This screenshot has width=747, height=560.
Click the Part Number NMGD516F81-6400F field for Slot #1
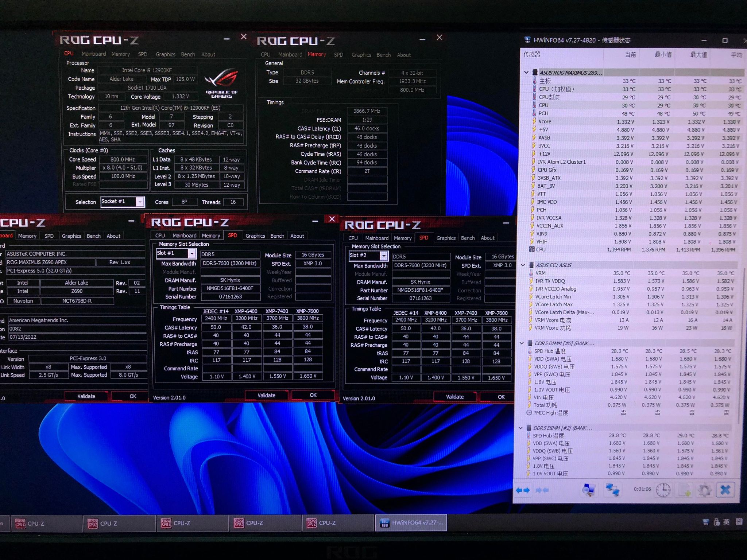coord(230,288)
